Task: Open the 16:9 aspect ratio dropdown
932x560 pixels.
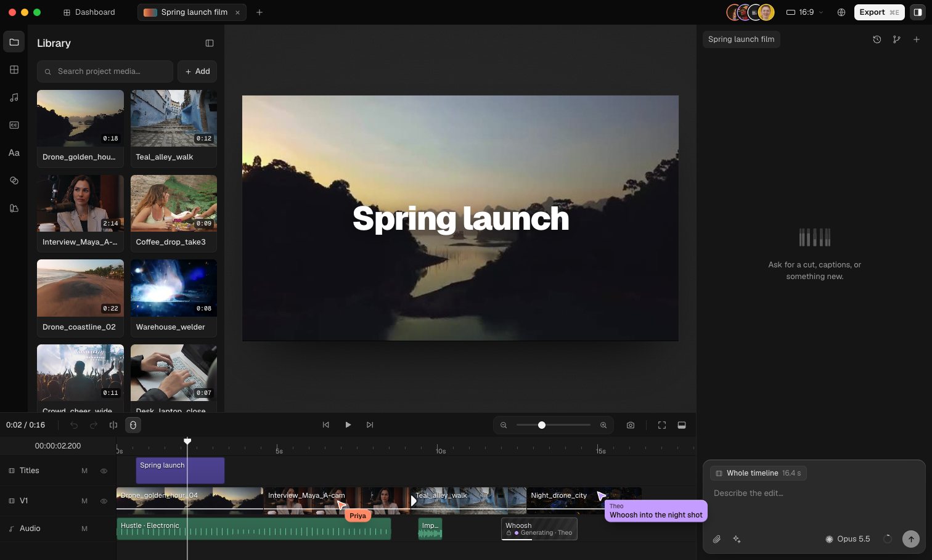Action: (805, 12)
